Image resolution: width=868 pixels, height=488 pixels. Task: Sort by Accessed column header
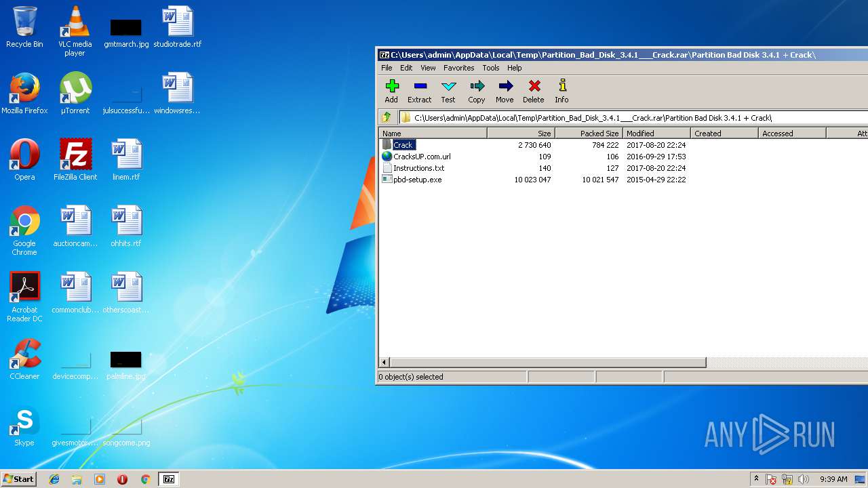pyautogui.click(x=792, y=134)
